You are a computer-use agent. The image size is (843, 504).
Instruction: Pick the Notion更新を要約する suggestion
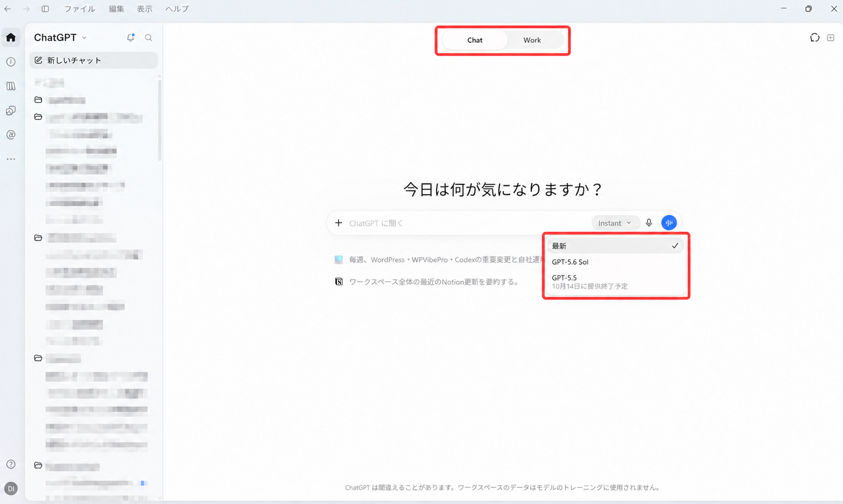pos(427,282)
